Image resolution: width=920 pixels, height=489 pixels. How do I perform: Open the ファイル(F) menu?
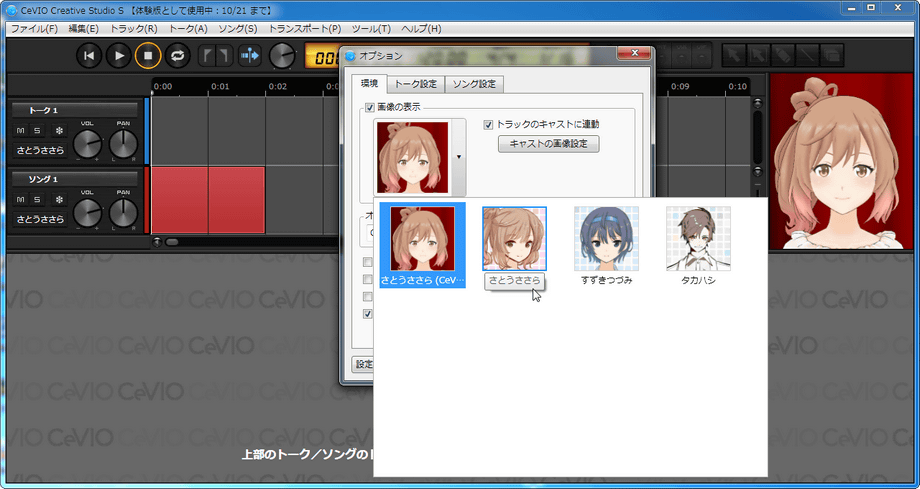click(34, 28)
